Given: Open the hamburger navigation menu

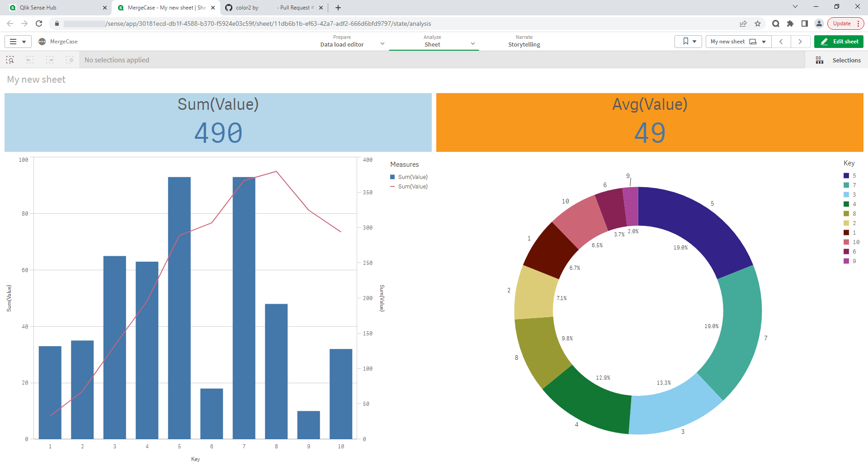Looking at the screenshot, I should tap(18, 42).
